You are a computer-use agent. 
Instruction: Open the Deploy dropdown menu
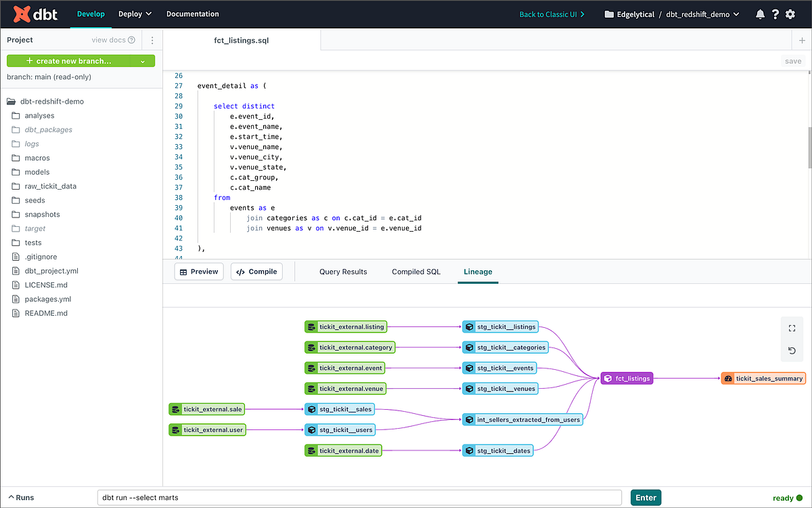coord(135,14)
